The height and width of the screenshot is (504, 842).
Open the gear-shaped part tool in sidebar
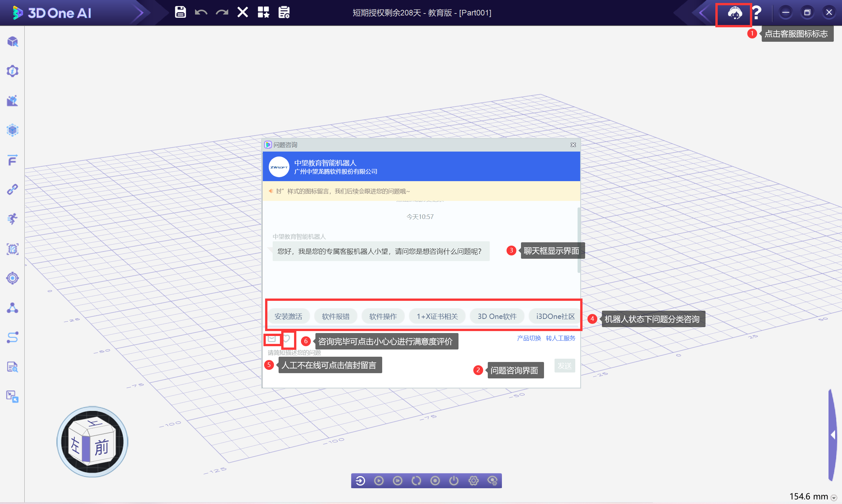[12, 71]
